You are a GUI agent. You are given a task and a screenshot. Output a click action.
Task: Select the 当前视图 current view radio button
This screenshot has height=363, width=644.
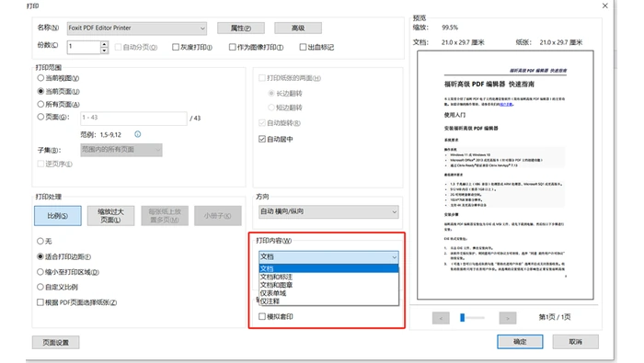[x=40, y=78]
